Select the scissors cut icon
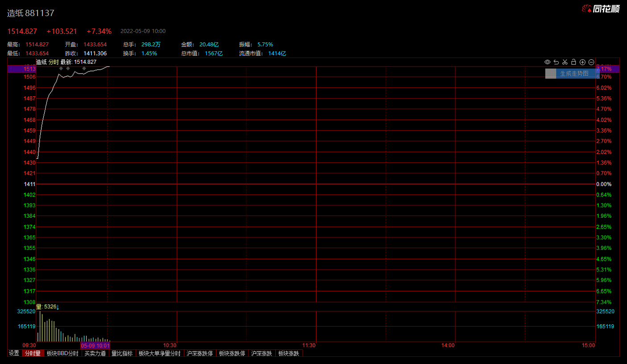Viewport: 627px width, 364px height. (565, 62)
